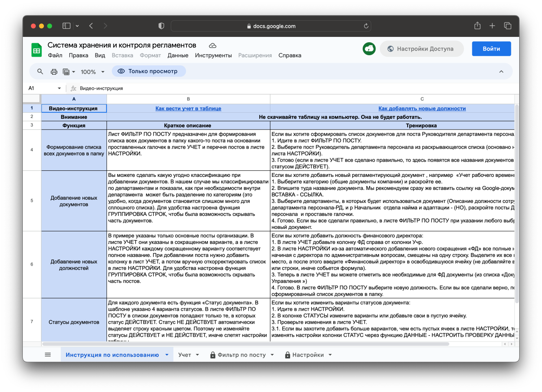Click the Safari address bar

pyautogui.click(x=271, y=26)
